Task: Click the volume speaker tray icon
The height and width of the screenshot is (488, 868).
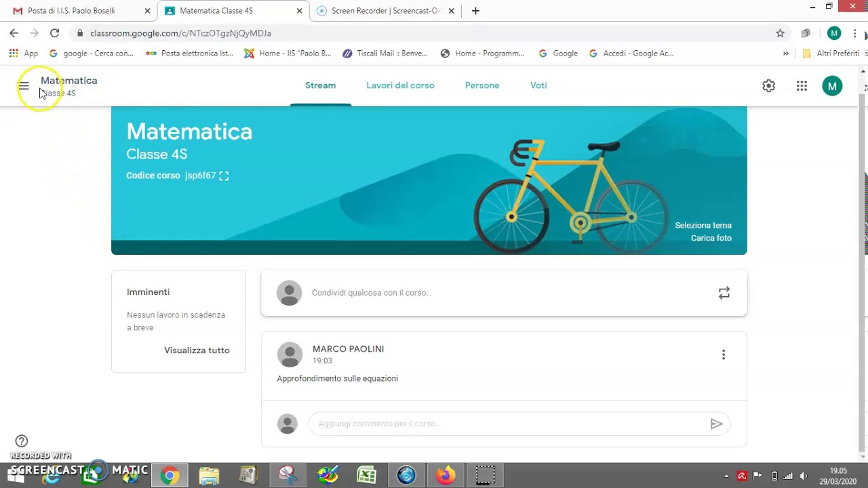Action: point(804,476)
